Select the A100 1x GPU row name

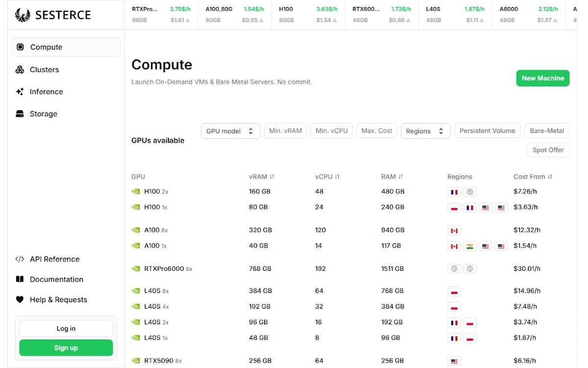(x=156, y=246)
